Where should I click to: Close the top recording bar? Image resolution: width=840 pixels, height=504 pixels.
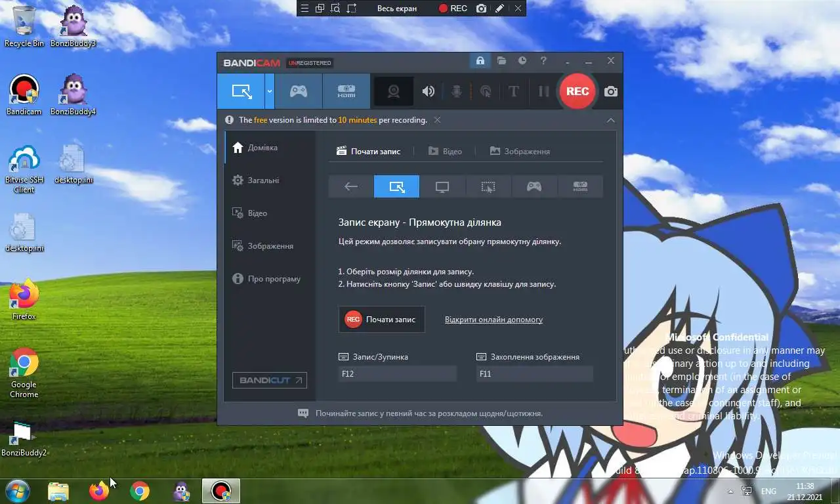(518, 9)
